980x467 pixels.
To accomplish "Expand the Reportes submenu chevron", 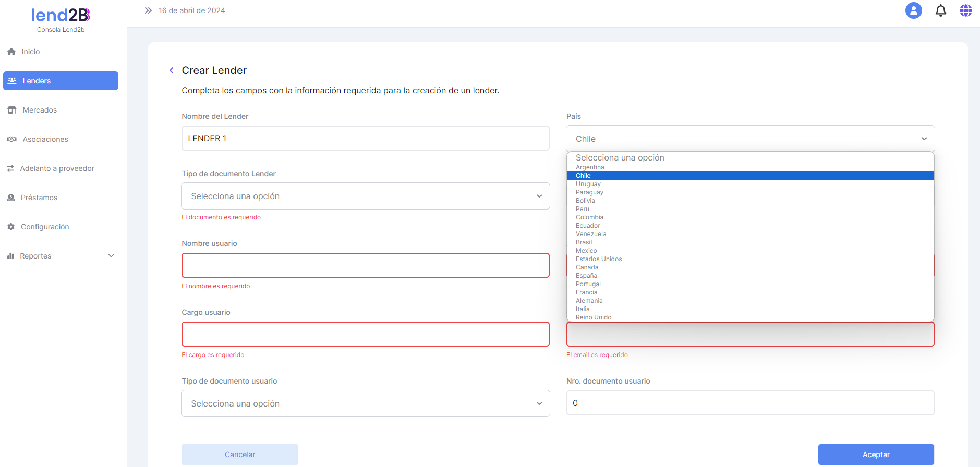I will point(111,256).
